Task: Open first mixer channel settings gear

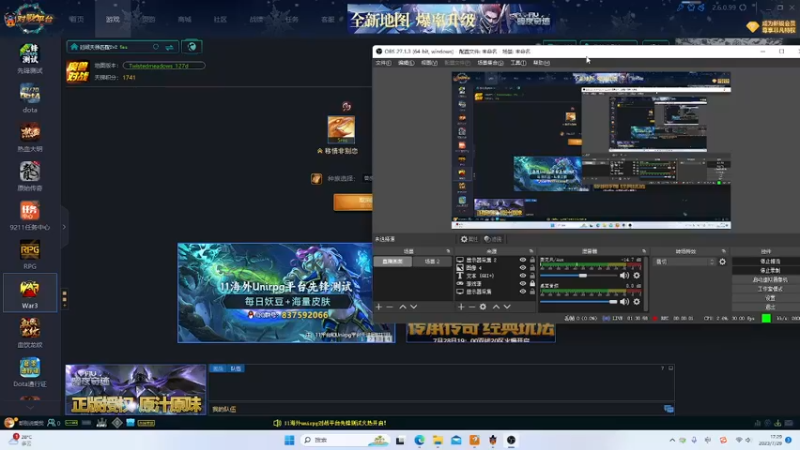Action: coord(637,276)
